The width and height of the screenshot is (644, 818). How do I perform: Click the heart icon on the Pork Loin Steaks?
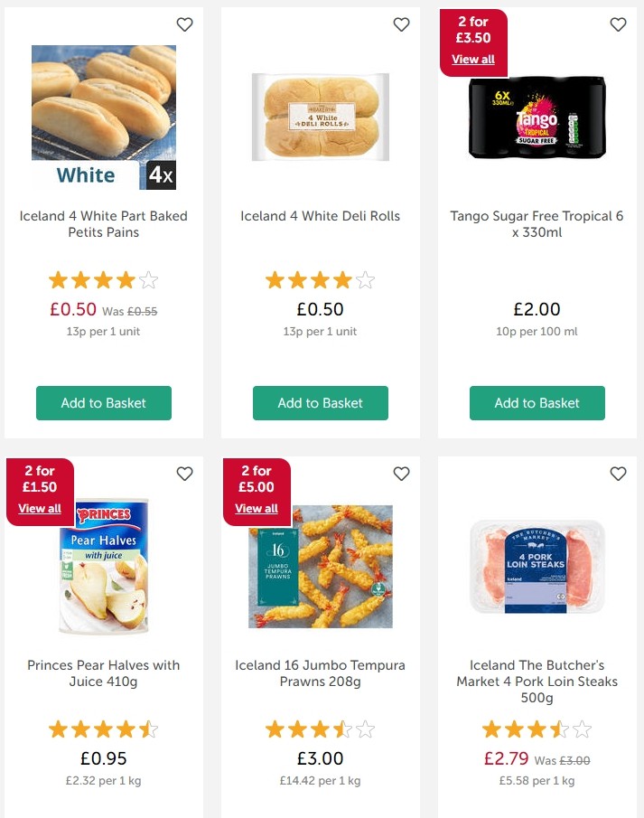tap(618, 474)
